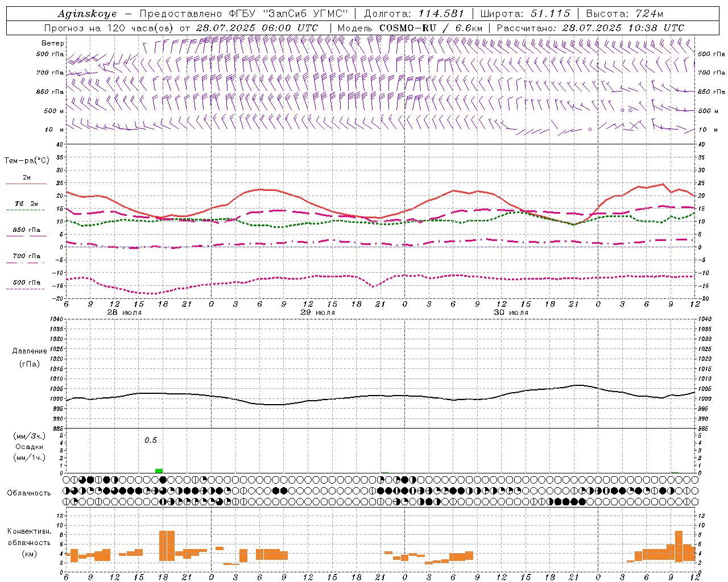Click the pink dotted 500 гПа legend line

coord(25,289)
